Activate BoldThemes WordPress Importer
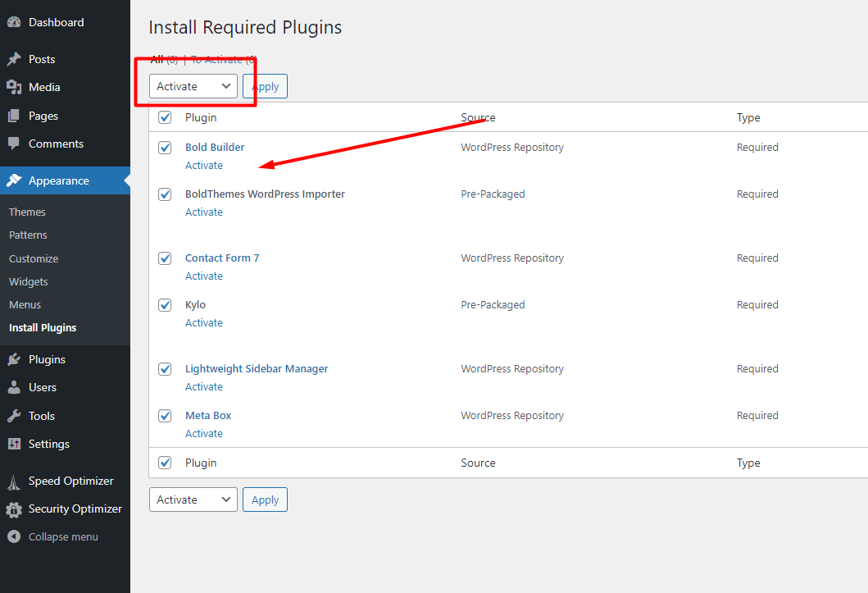This screenshot has width=868, height=593. pyautogui.click(x=204, y=212)
